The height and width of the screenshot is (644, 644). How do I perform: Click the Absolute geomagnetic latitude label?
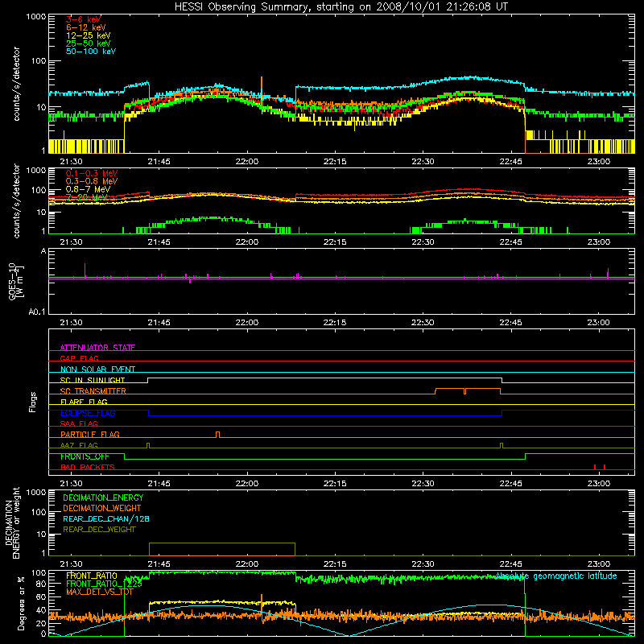pos(556,576)
